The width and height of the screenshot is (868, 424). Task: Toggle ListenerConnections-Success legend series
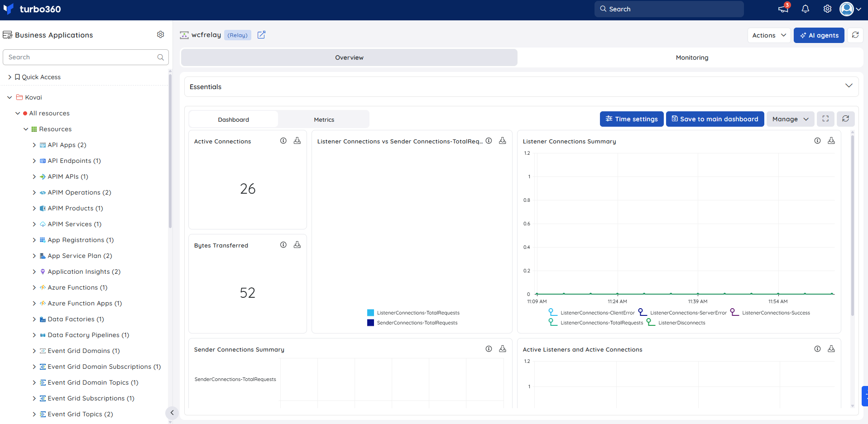click(x=770, y=313)
